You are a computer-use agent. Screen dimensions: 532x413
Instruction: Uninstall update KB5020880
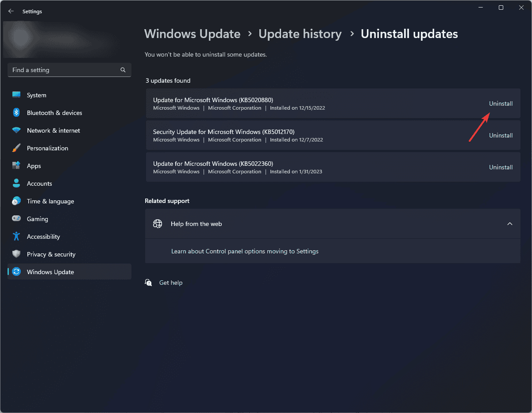click(501, 103)
